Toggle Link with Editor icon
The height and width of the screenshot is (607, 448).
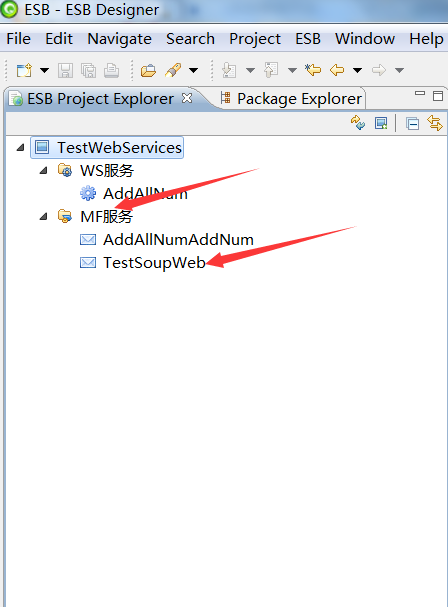[x=435, y=123]
